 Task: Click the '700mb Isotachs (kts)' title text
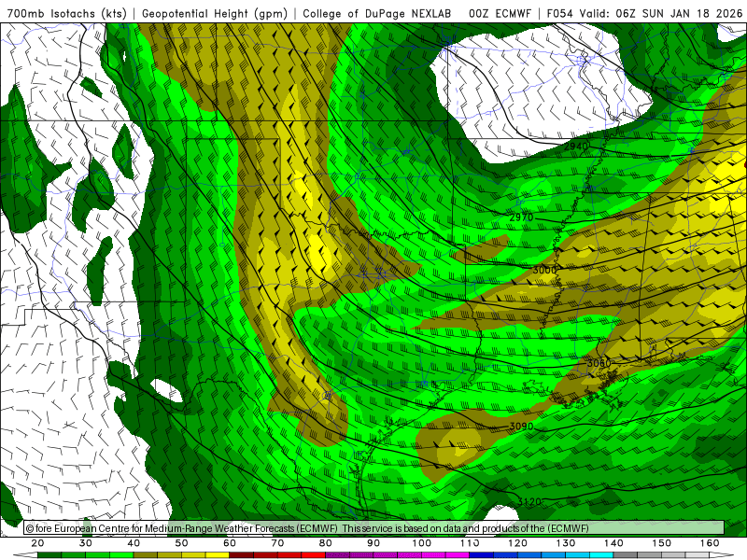pos(66,13)
